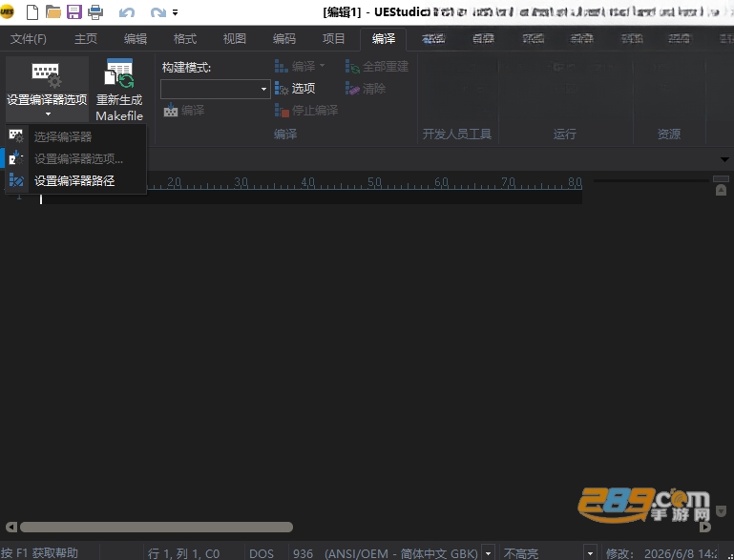The height and width of the screenshot is (560, 734).
Task: Open the 文件(F) menu tab
Action: [x=29, y=39]
